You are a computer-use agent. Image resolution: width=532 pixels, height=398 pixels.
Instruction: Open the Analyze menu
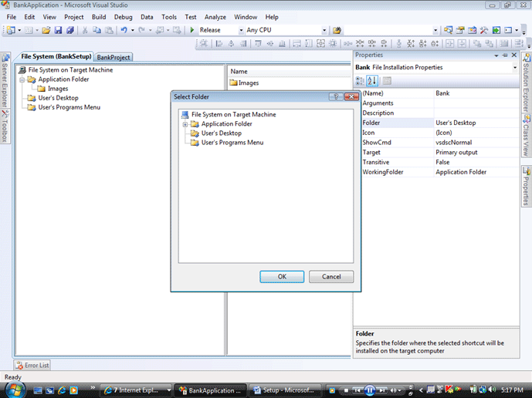pos(215,17)
